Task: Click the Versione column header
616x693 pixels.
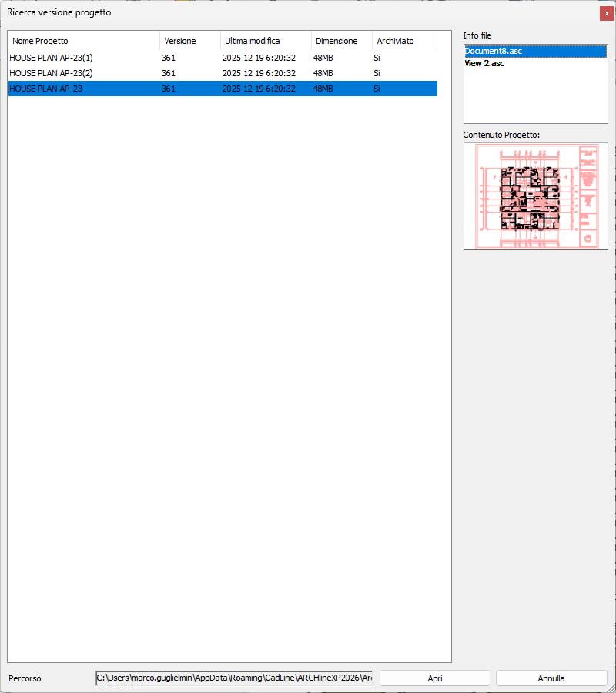Action: pyautogui.click(x=189, y=41)
